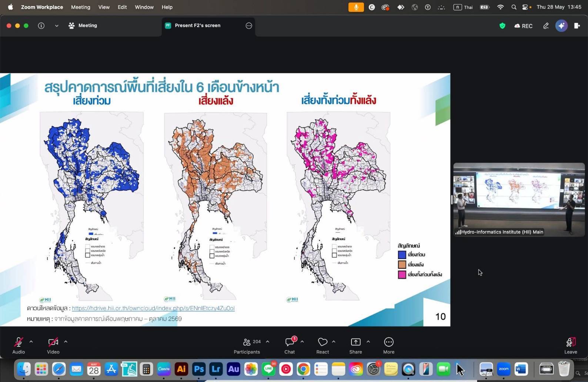The image size is (588, 382).
Task: Expand video options chevron next to Video
Action: tap(66, 342)
